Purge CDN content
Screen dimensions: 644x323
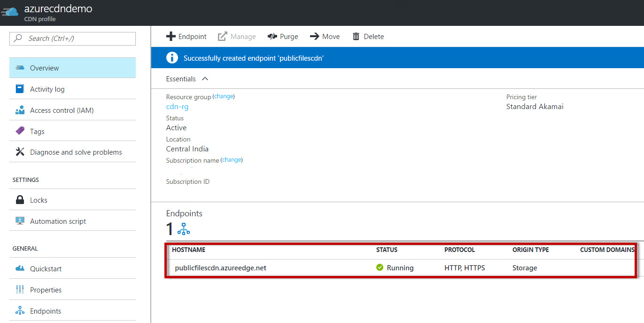(283, 36)
